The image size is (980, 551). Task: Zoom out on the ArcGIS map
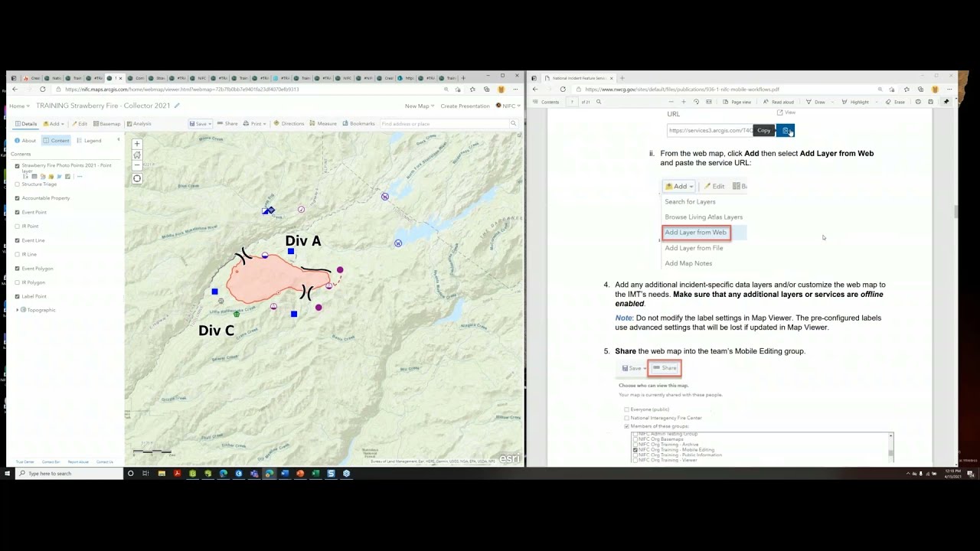pos(137,165)
